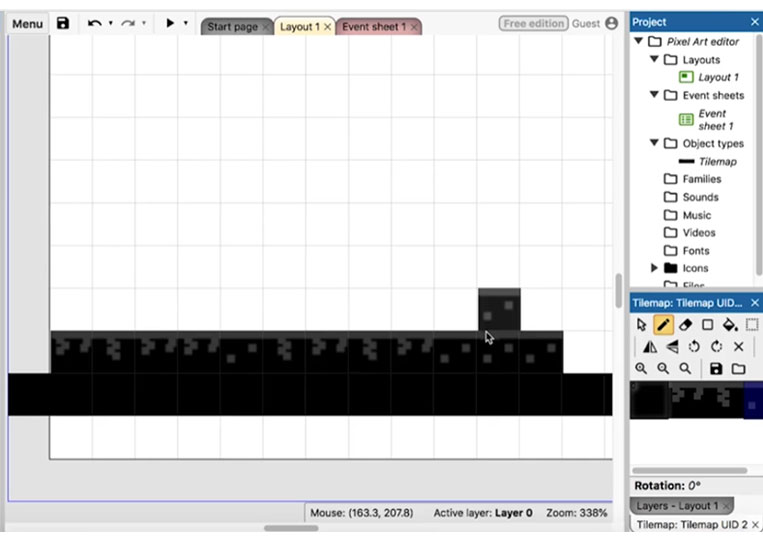
Task: Switch to Event sheet 1 tab
Action: coord(374,27)
